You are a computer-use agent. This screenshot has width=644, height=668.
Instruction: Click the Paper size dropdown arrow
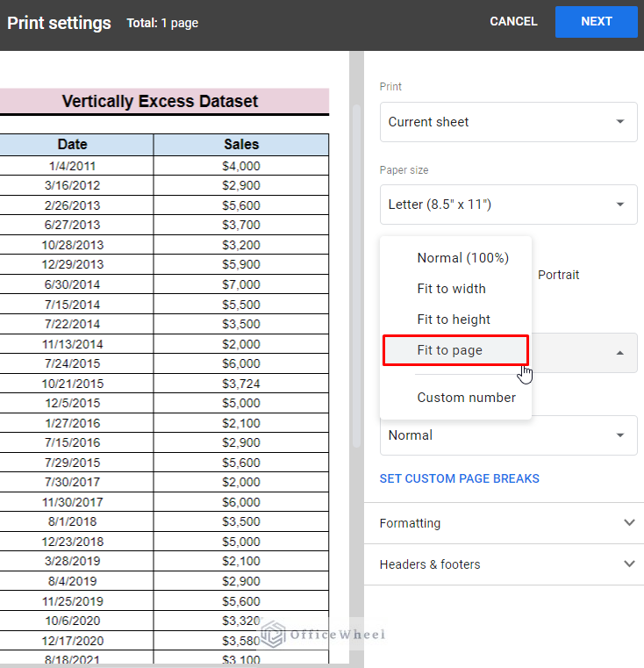[x=619, y=205]
